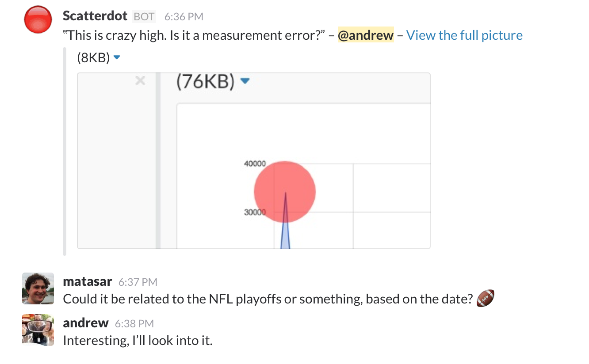Click the 40000 axis label on the chart
The height and width of the screenshot is (364, 589).
pyautogui.click(x=255, y=163)
